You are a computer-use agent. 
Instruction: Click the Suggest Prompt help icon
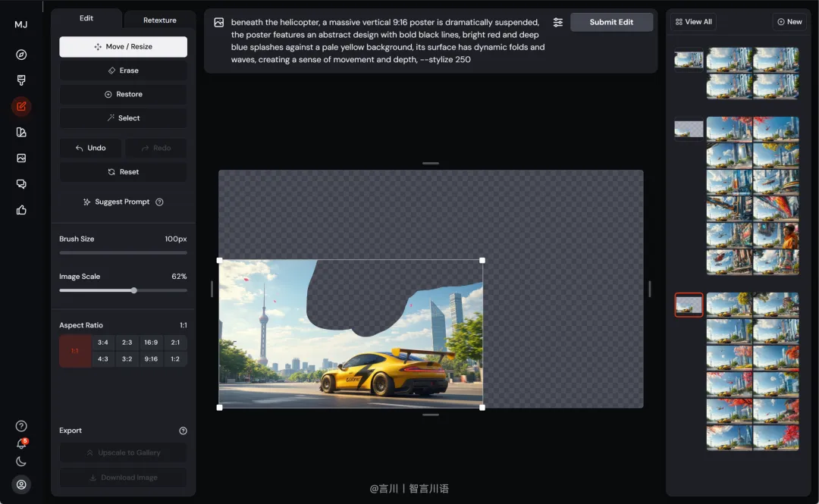[x=159, y=202]
